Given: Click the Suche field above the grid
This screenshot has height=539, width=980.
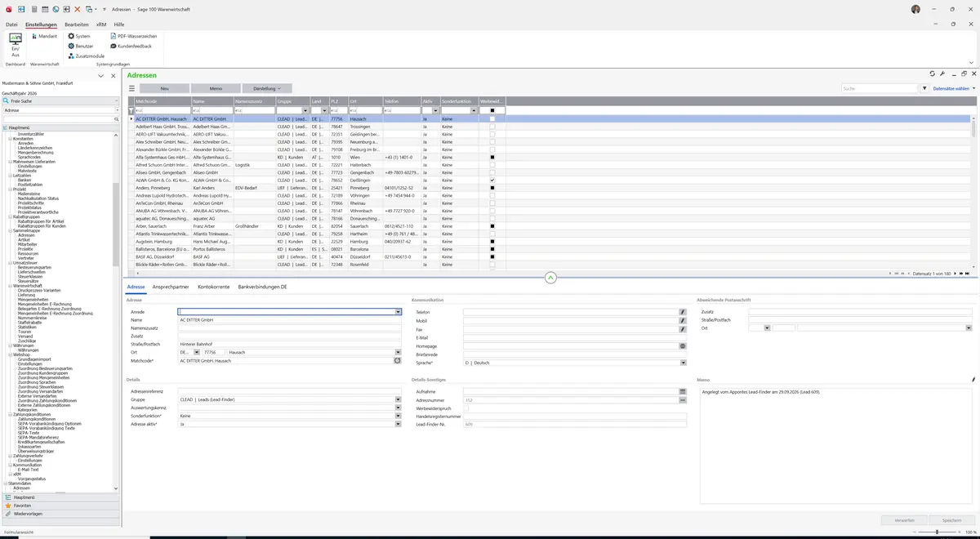Looking at the screenshot, I should 880,88.
